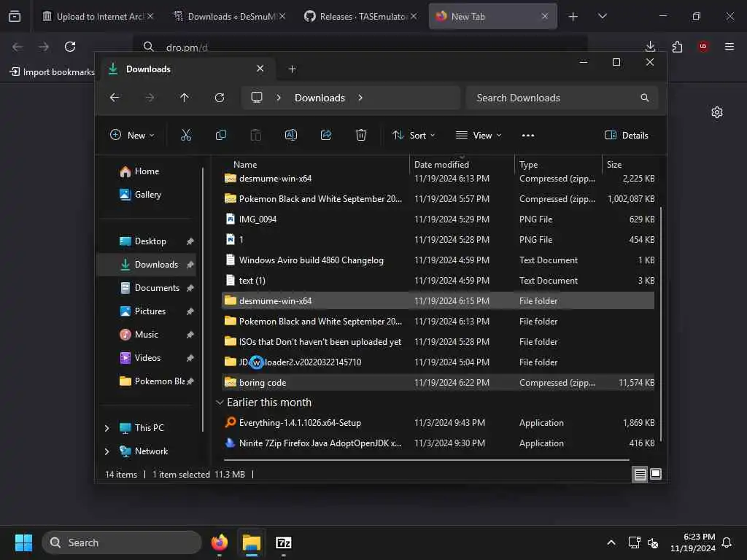The width and height of the screenshot is (747, 560).
Task: Toggle the Details pane
Action: (x=626, y=135)
